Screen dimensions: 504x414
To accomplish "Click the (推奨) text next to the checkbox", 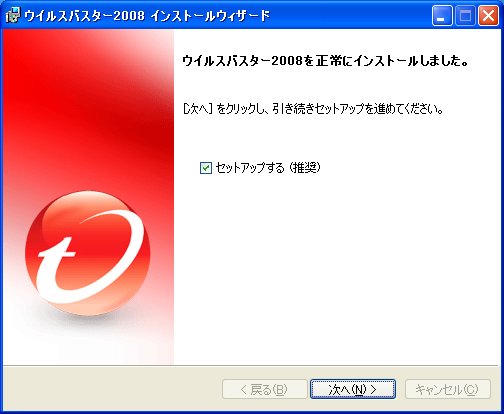I will [x=305, y=168].
